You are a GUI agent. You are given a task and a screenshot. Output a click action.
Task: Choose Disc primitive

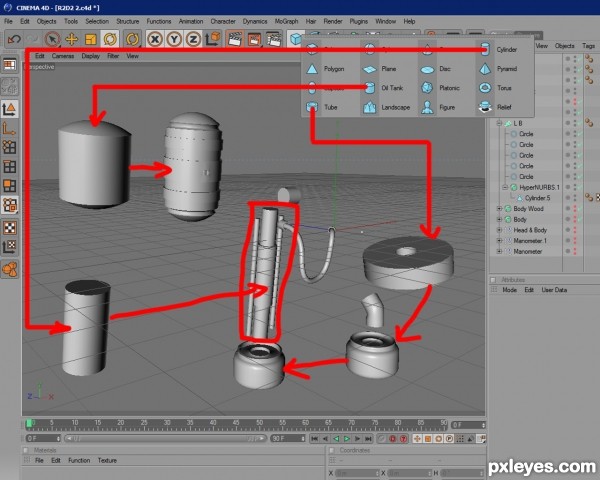point(436,69)
